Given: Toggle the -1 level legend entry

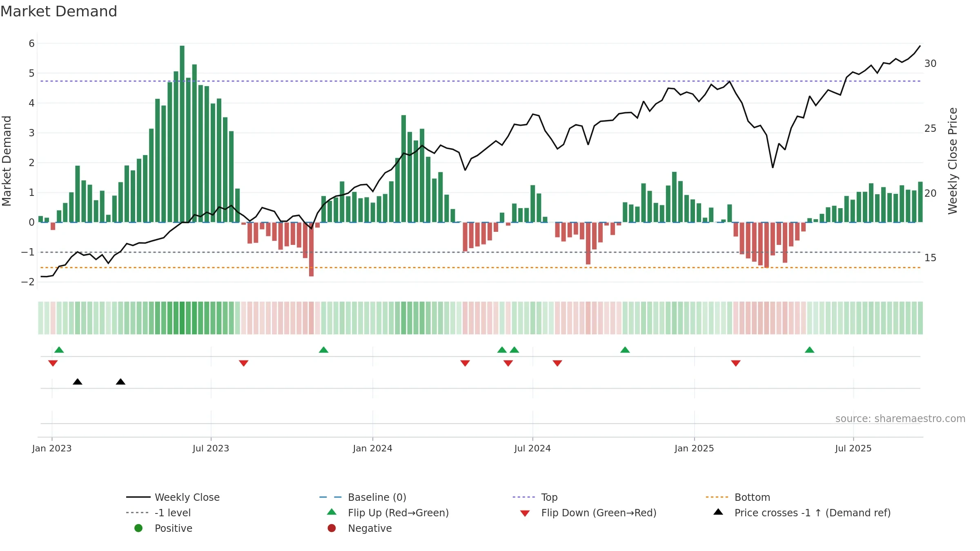Looking at the screenshot, I should pyautogui.click(x=158, y=513).
